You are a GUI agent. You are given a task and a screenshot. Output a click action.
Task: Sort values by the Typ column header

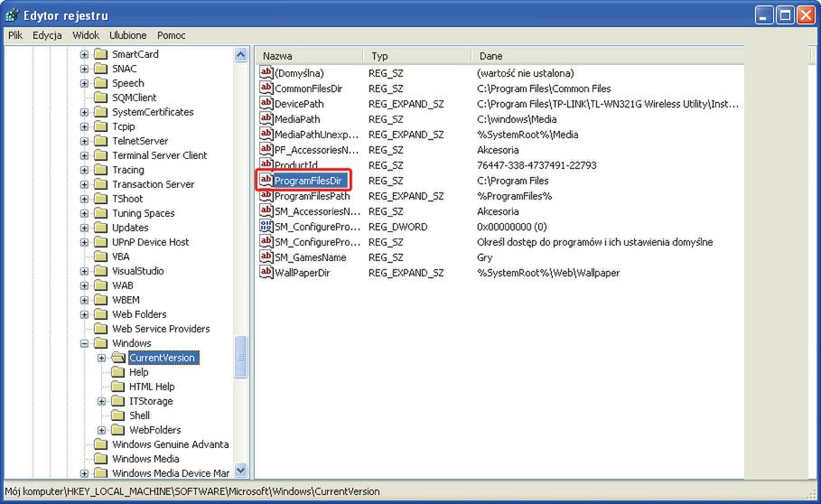coord(416,56)
